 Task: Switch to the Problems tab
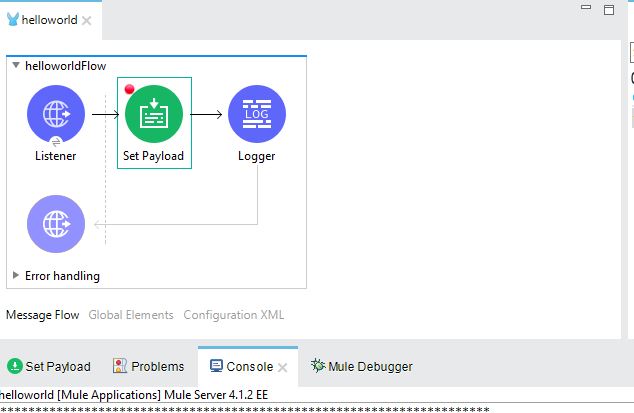pos(148,366)
